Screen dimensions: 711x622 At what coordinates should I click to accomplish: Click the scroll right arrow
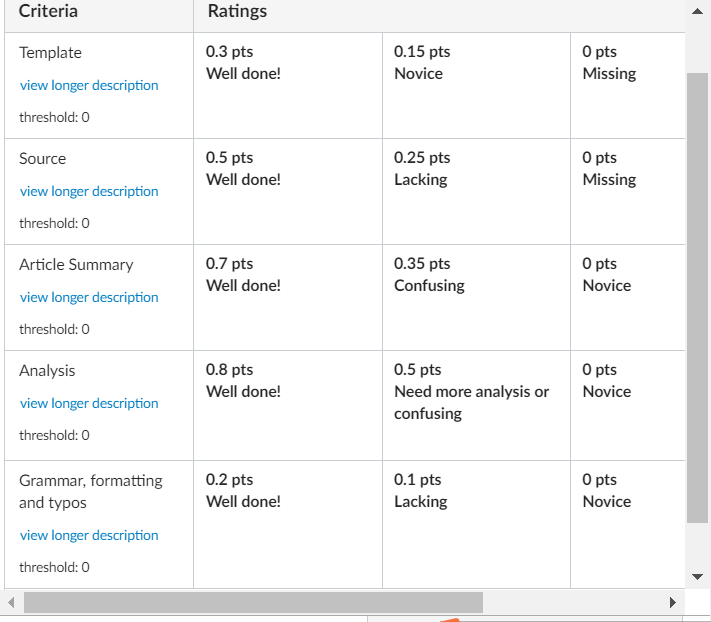[673, 603]
